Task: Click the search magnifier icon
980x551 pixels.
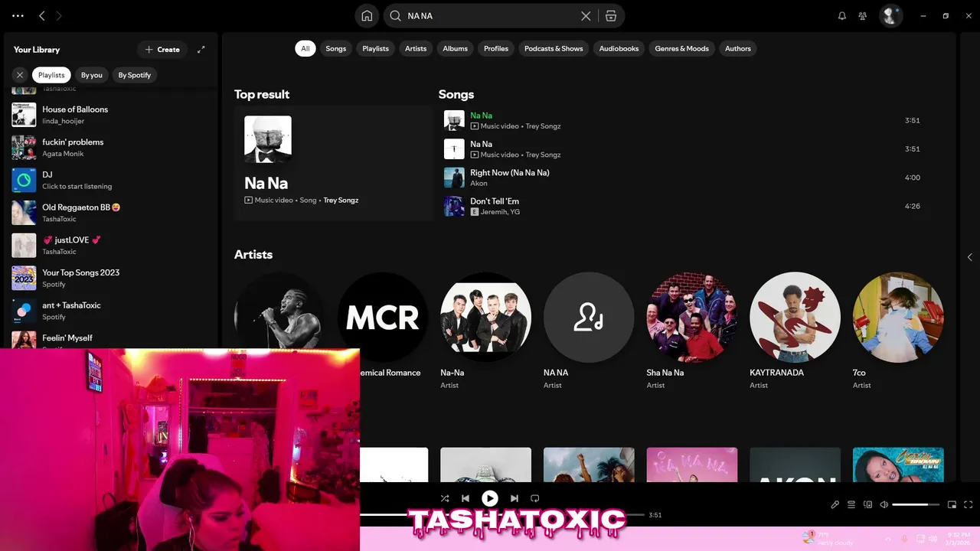Action: coord(395,15)
